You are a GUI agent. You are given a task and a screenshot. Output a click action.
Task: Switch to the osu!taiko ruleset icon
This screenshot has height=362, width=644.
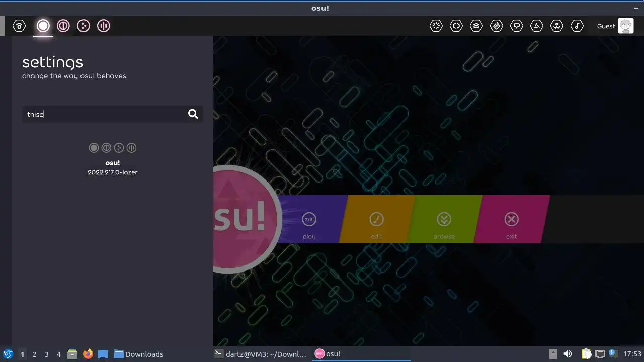point(63,26)
